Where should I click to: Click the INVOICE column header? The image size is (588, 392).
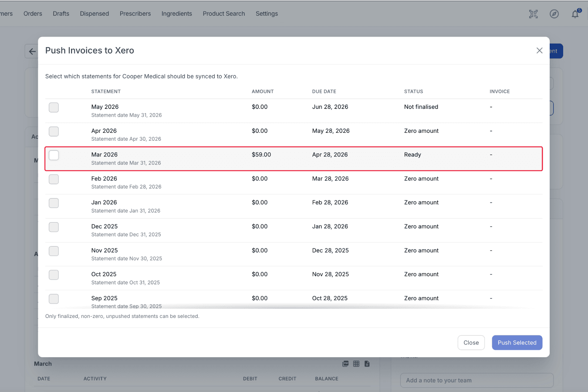500,91
